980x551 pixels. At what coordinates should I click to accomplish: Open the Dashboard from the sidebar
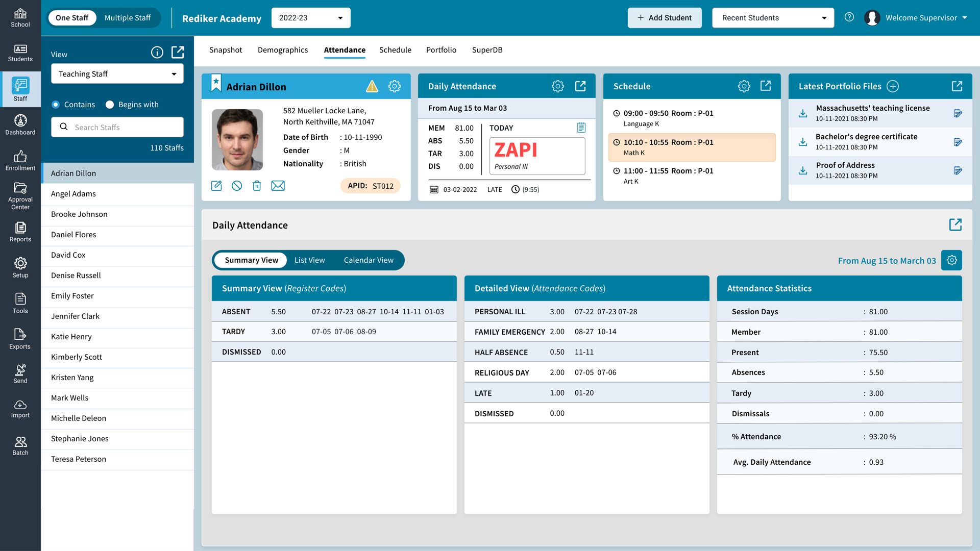coord(20,124)
